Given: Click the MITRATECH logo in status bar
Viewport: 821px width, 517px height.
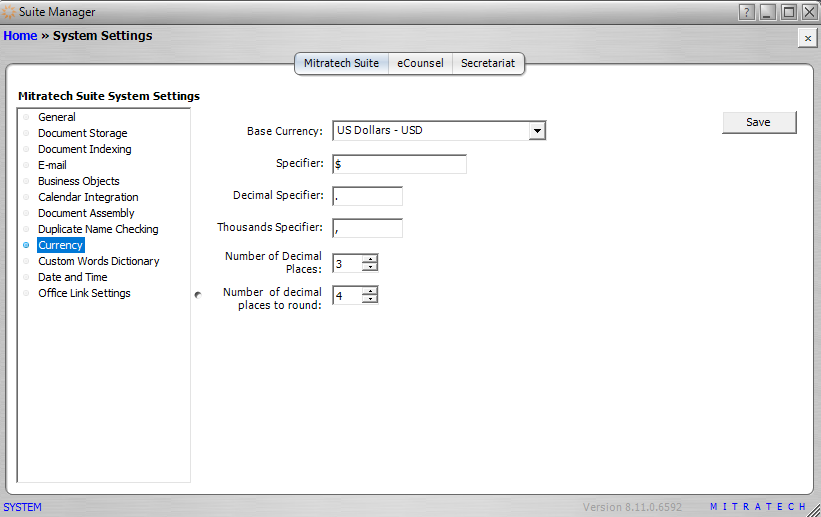Looking at the screenshot, I should 758,507.
